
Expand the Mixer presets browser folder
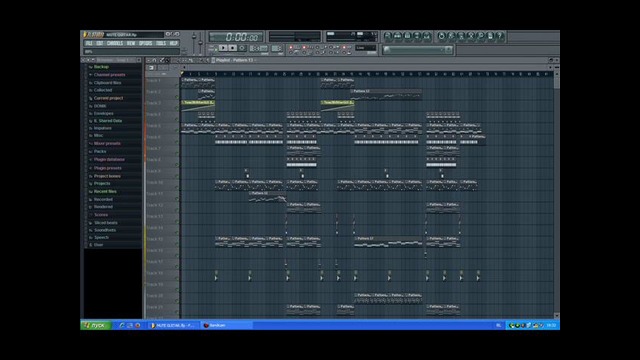pyautogui.click(x=107, y=143)
